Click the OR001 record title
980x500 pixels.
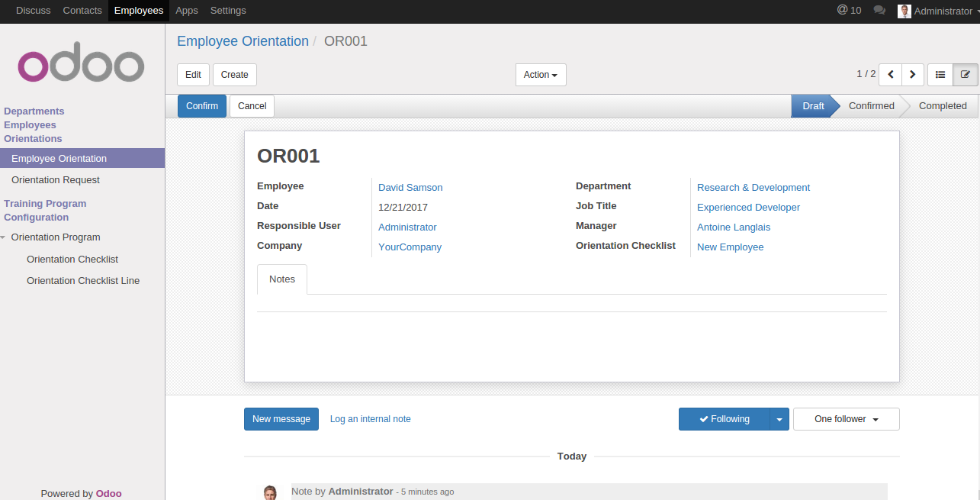pos(288,156)
